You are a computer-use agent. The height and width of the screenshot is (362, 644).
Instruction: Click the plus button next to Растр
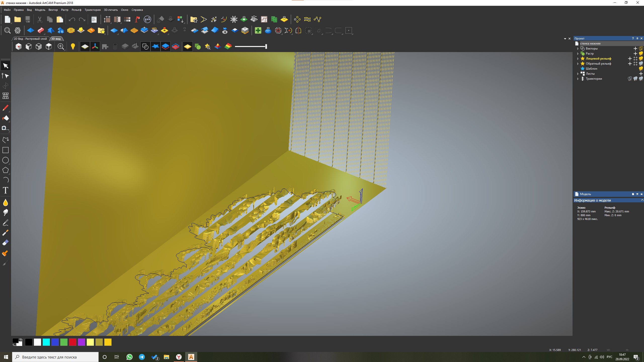click(x=635, y=54)
